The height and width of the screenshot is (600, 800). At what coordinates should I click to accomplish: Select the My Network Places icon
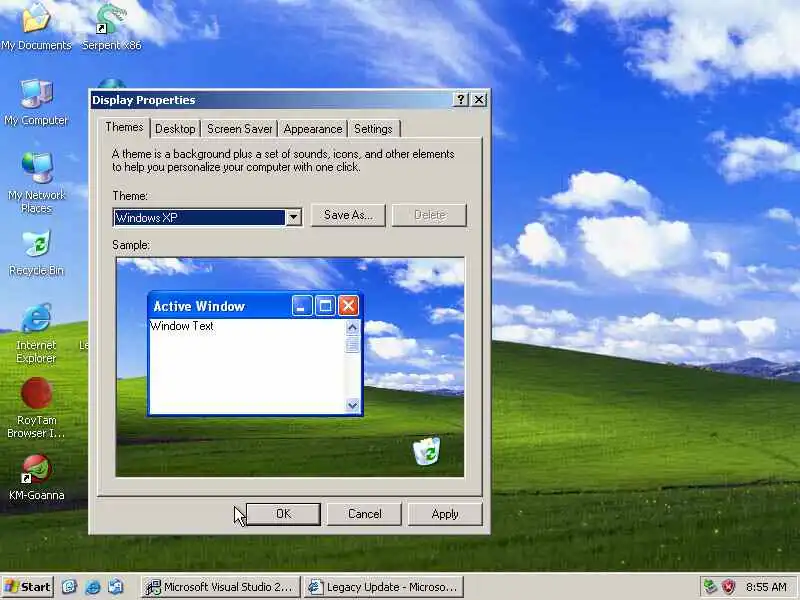pos(36,183)
